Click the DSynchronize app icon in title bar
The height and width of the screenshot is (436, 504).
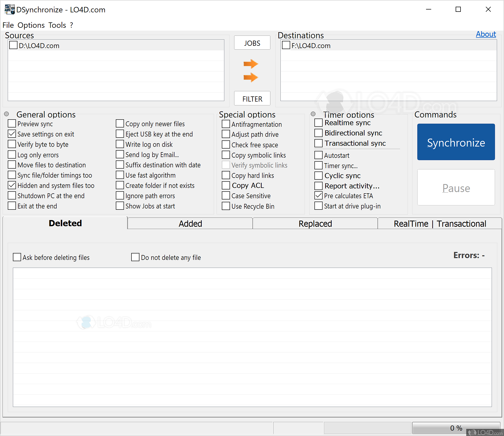(x=10, y=10)
